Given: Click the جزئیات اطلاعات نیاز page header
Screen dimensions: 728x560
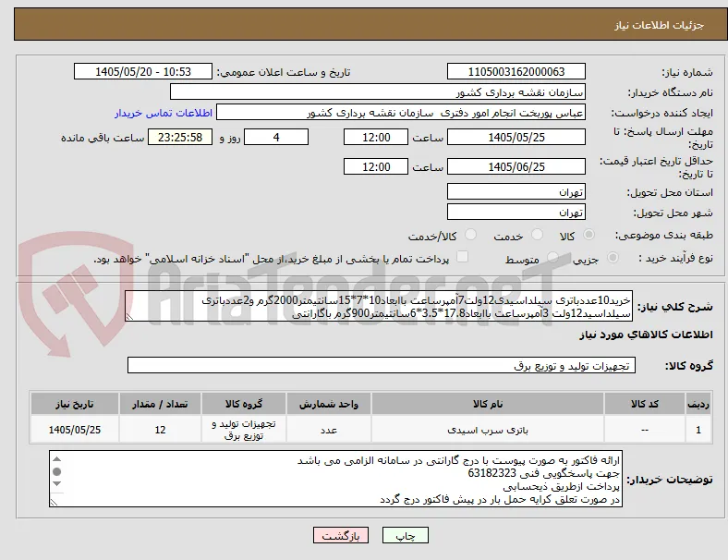Looking at the screenshot, I should 660,25.
